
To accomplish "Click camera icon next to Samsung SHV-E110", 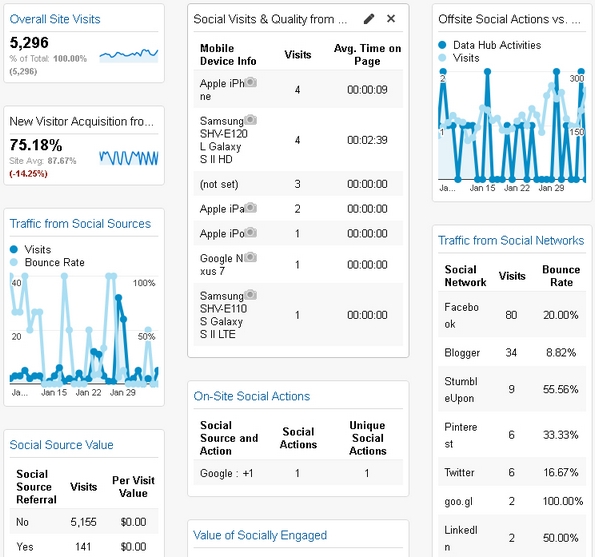I will click(x=250, y=295).
